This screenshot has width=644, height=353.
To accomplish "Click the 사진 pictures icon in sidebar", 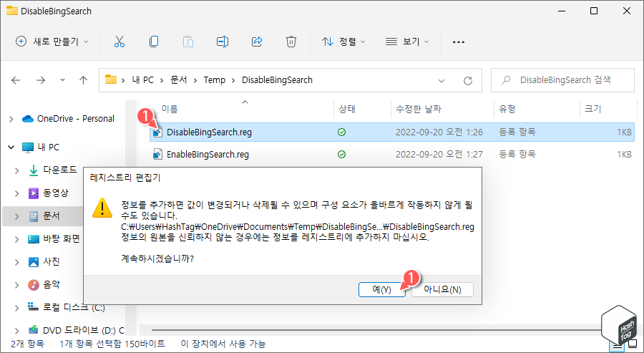I will 33,262.
